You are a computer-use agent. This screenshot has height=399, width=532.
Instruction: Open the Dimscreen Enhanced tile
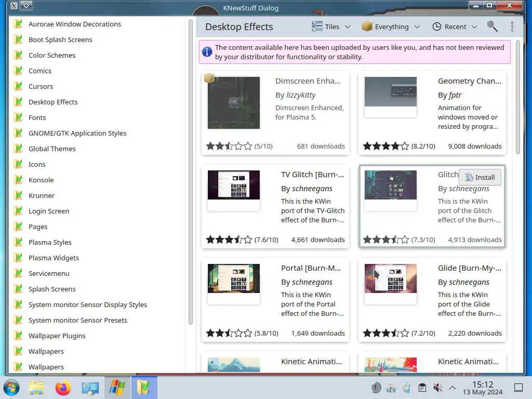point(275,113)
